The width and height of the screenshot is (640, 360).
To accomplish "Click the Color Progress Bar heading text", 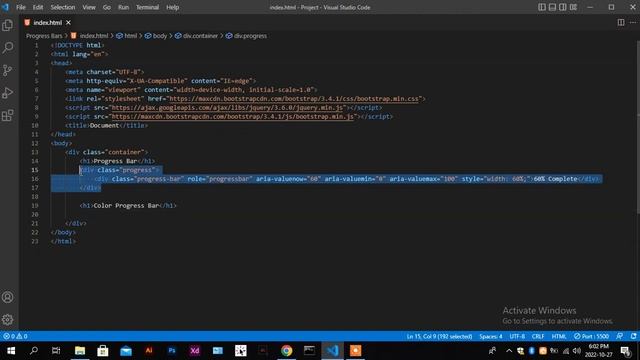I will point(126,206).
